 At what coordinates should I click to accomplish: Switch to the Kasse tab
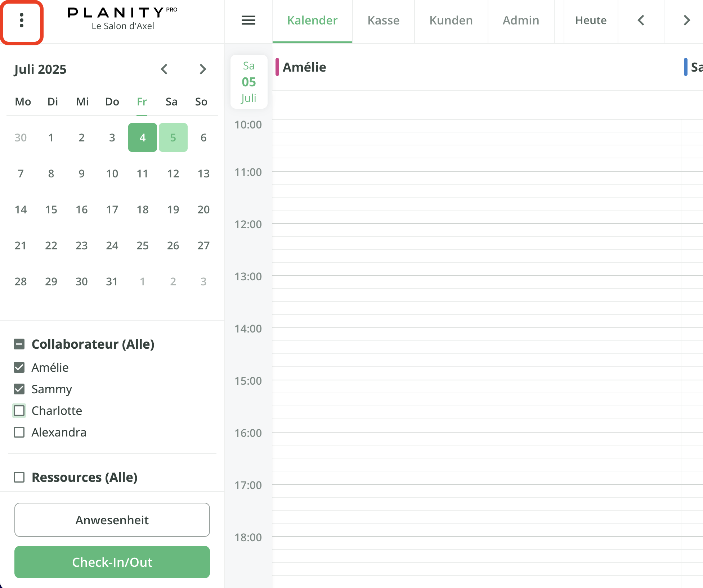coord(383,21)
